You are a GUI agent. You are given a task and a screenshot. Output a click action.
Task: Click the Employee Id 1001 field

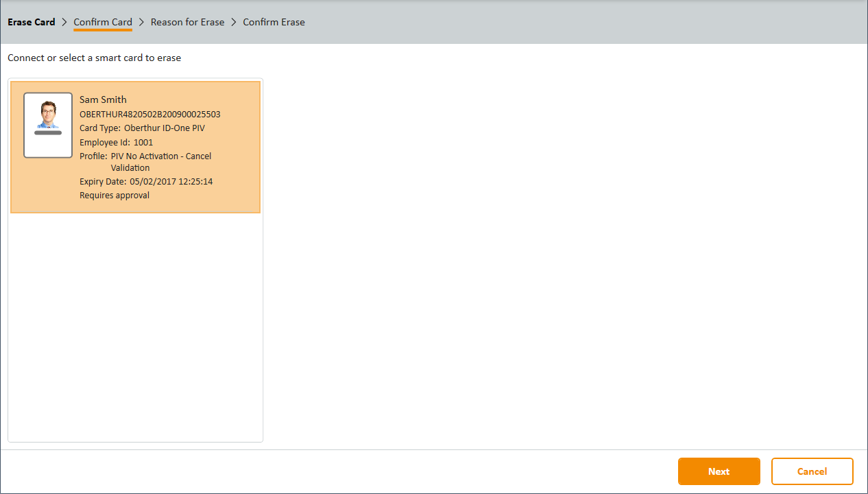point(116,143)
